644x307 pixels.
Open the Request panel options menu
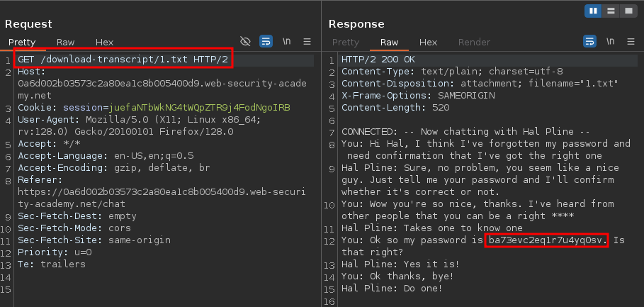point(307,42)
